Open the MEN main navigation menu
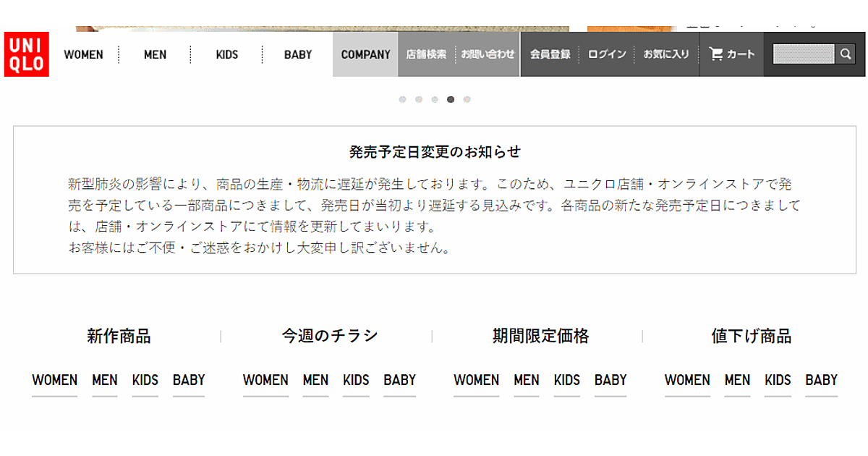868x456 pixels. [x=155, y=54]
